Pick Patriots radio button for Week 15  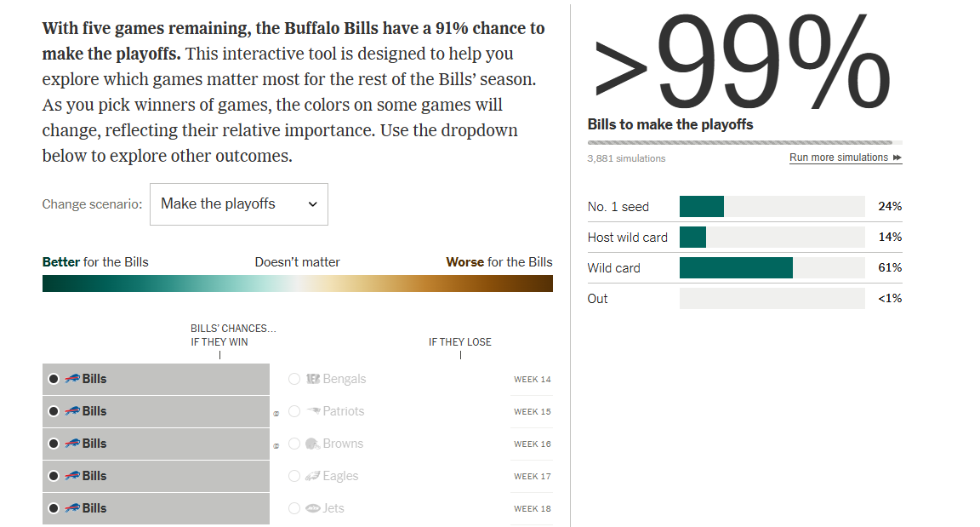click(294, 411)
